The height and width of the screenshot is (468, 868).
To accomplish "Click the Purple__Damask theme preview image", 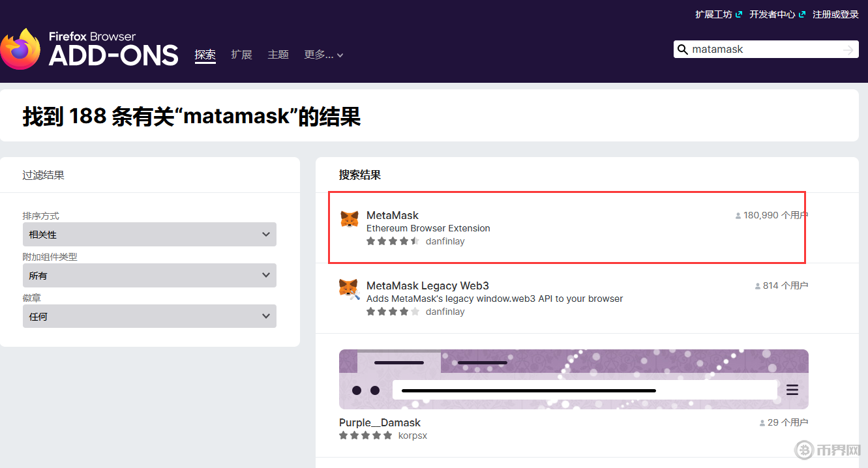I will point(574,379).
